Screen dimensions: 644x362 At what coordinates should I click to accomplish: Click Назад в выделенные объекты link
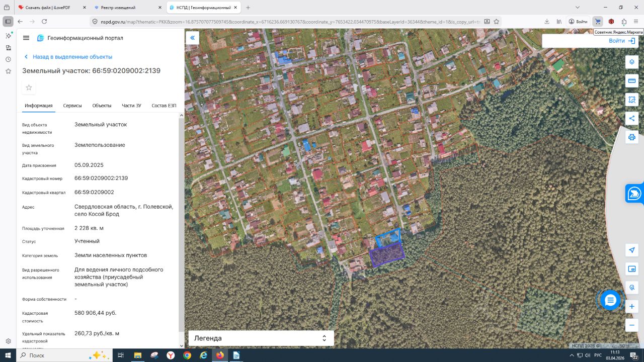coord(72,57)
